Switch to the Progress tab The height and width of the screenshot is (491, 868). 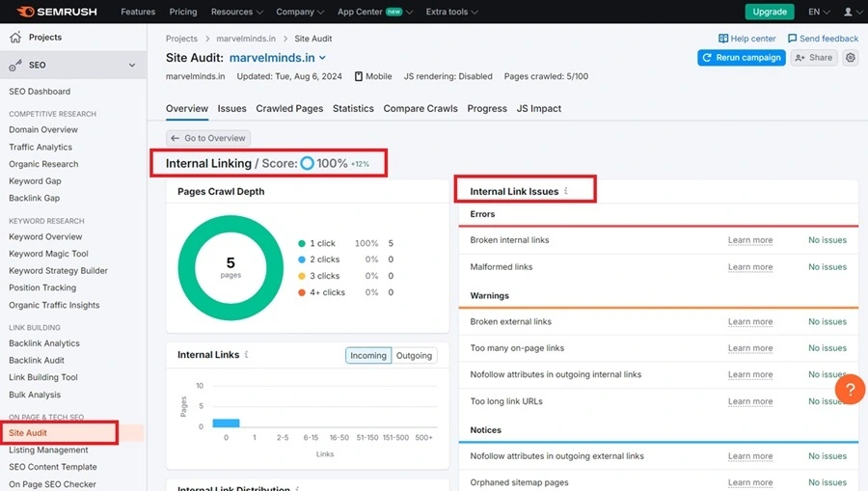pos(487,108)
